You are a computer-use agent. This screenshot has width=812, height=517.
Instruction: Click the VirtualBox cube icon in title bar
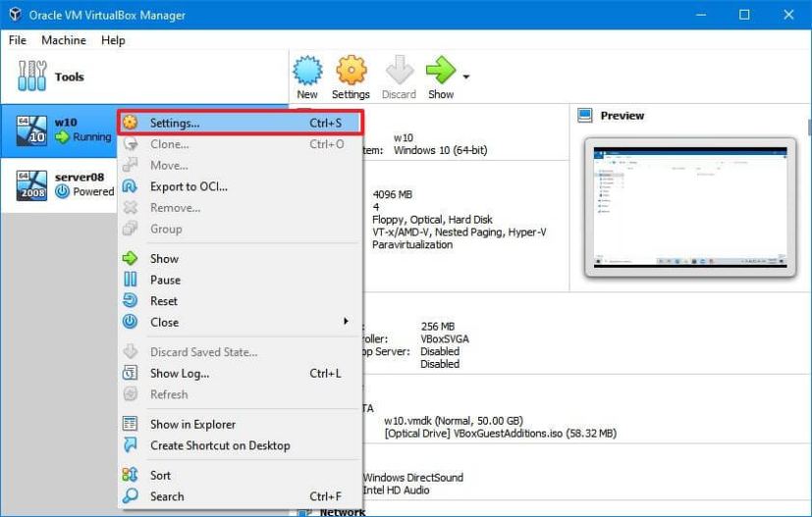pyautogui.click(x=15, y=15)
